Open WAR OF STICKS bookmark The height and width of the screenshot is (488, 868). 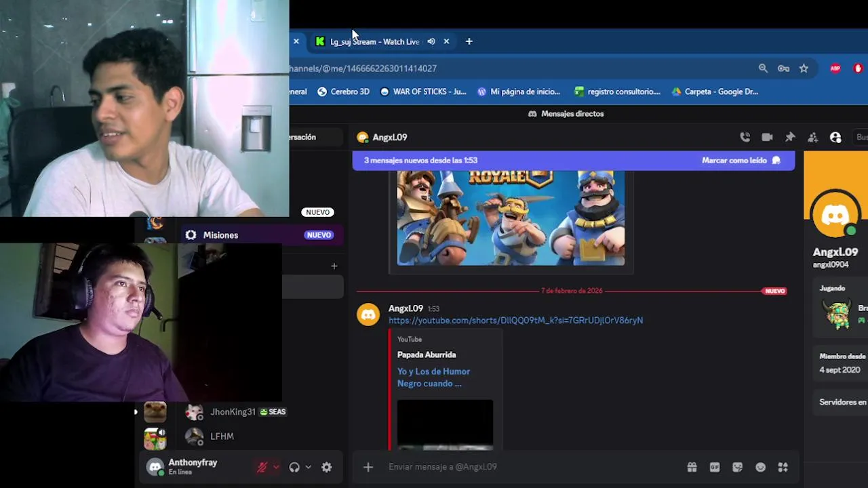(423, 91)
